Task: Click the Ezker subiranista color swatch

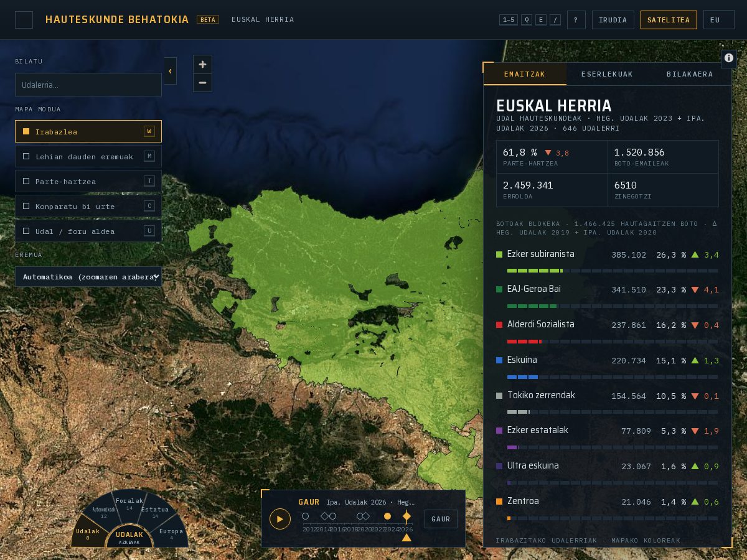Action: pos(499,254)
